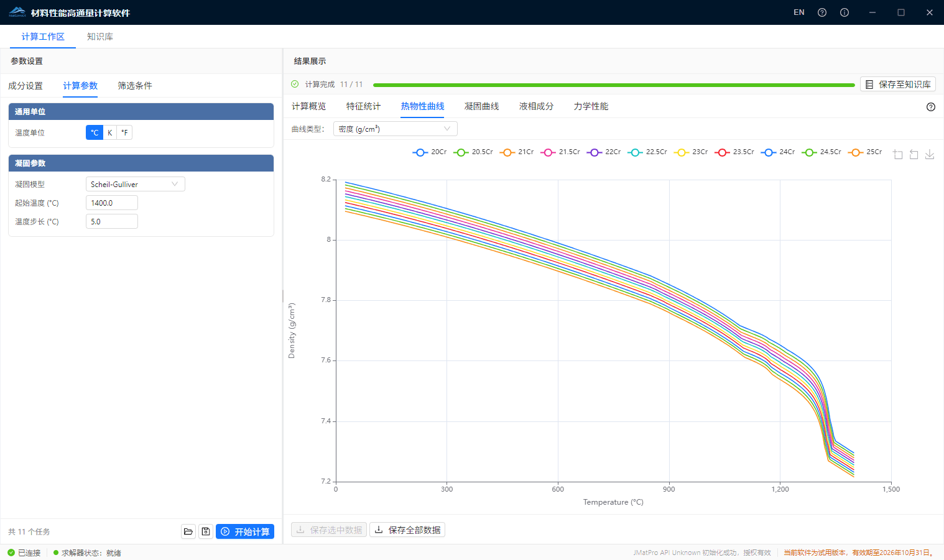944x560 pixels.
Task: Switch to the 知识库 tab
Action: 99,37
